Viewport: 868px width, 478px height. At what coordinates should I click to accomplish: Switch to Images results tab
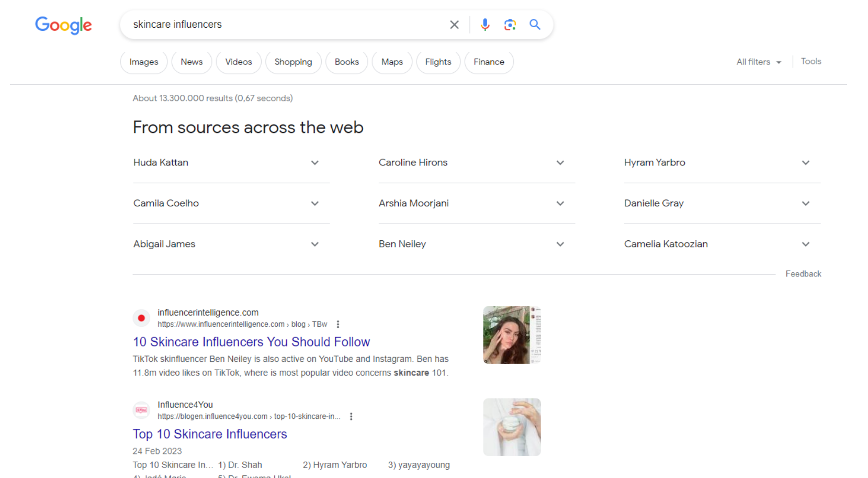click(144, 62)
